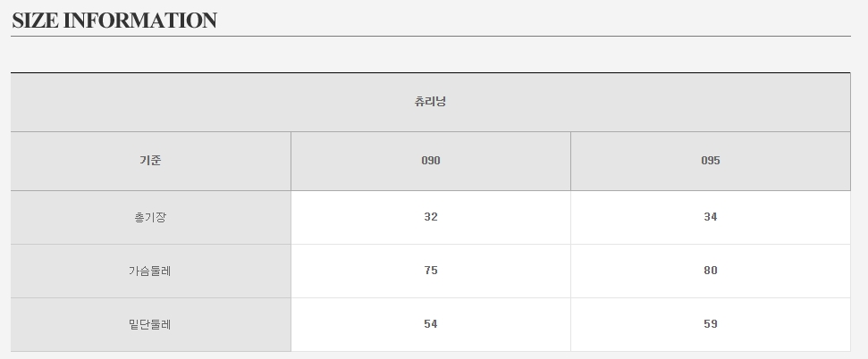Choose the 밑단둘레 value 54

point(431,324)
